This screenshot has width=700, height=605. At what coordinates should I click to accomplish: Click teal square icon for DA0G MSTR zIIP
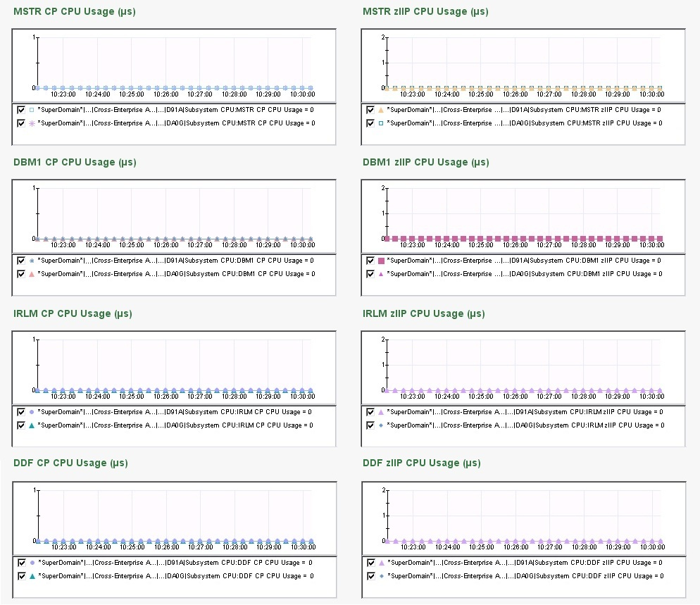381,123
